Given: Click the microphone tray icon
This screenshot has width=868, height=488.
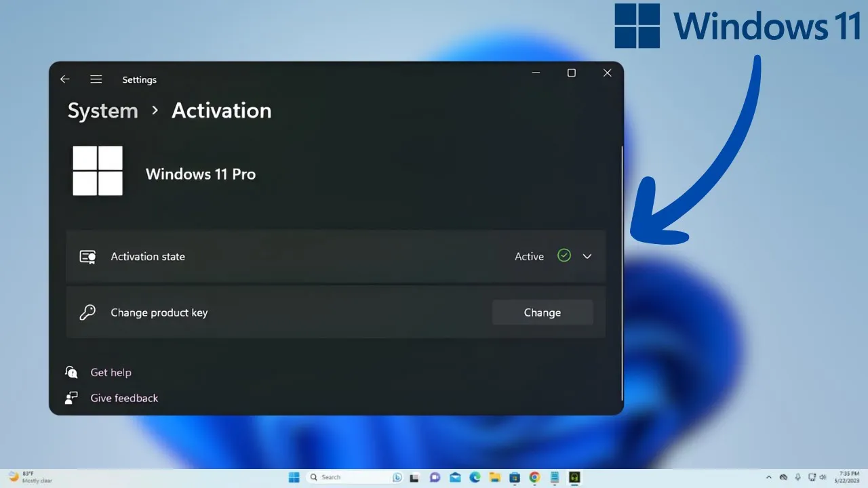Looking at the screenshot, I should coord(798,477).
